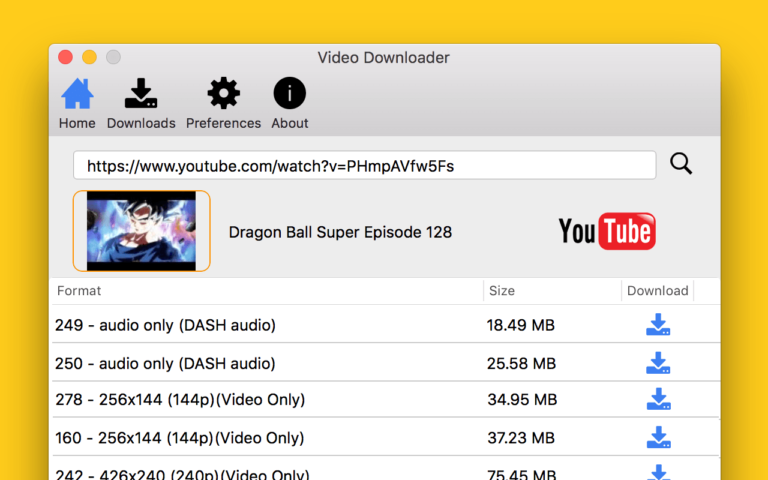768x480 pixels.
Task: Open the Home toolbar item
Action: (77, 103)
